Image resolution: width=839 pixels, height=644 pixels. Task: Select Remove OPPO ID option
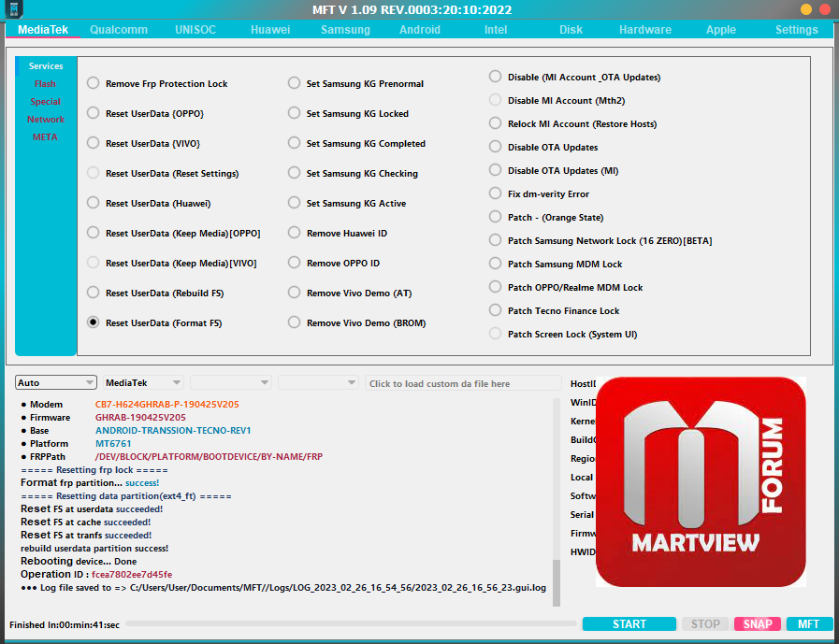(x=334, y=264)
